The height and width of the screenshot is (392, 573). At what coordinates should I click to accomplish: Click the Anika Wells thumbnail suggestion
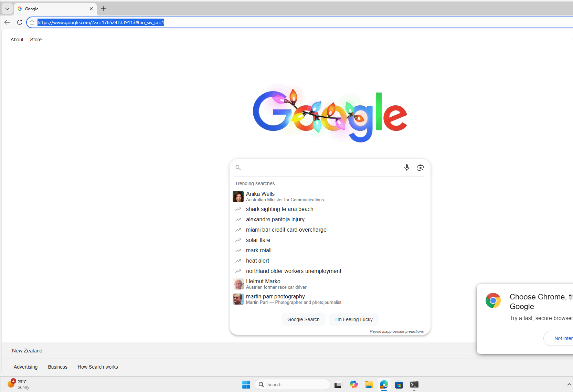238,197
